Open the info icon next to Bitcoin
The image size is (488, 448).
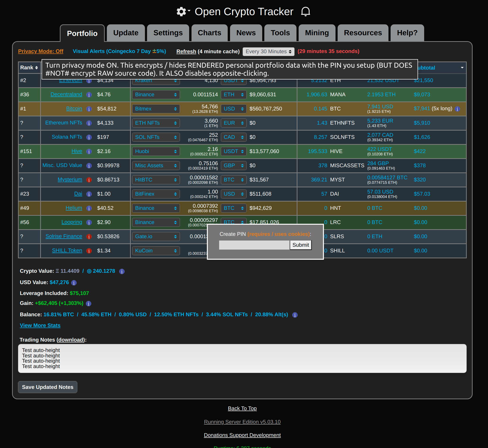coord(89,109)
